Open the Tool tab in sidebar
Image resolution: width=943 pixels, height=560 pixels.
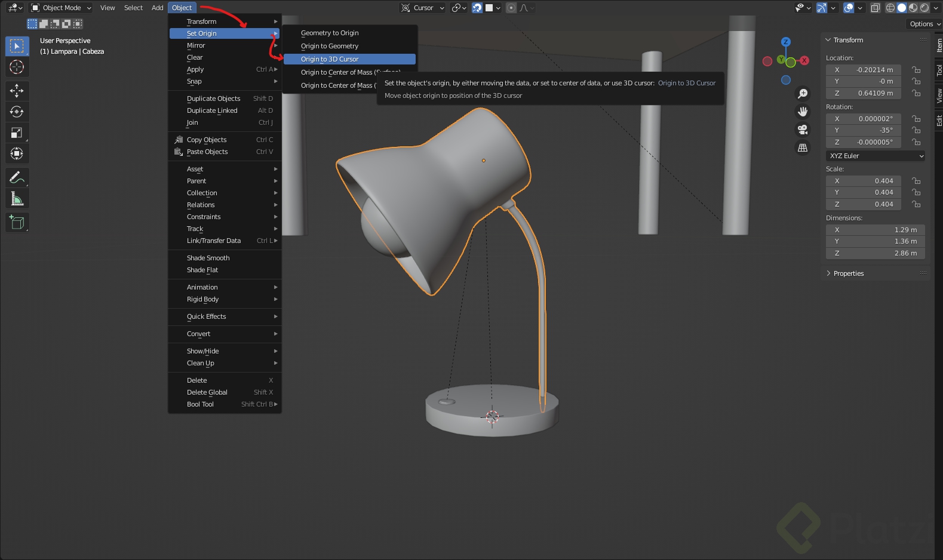coord(939,70)
